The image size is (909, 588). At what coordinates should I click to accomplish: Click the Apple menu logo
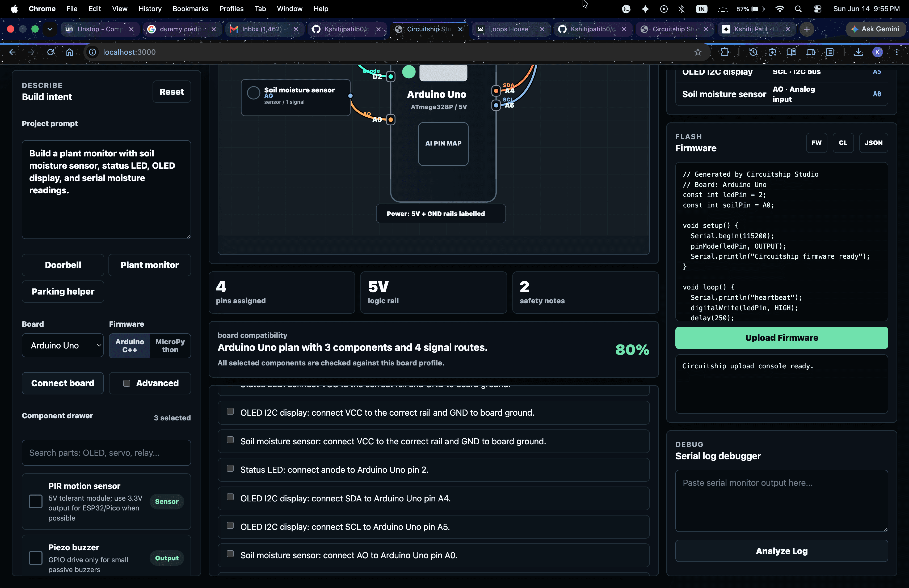[x=14, y=8]
